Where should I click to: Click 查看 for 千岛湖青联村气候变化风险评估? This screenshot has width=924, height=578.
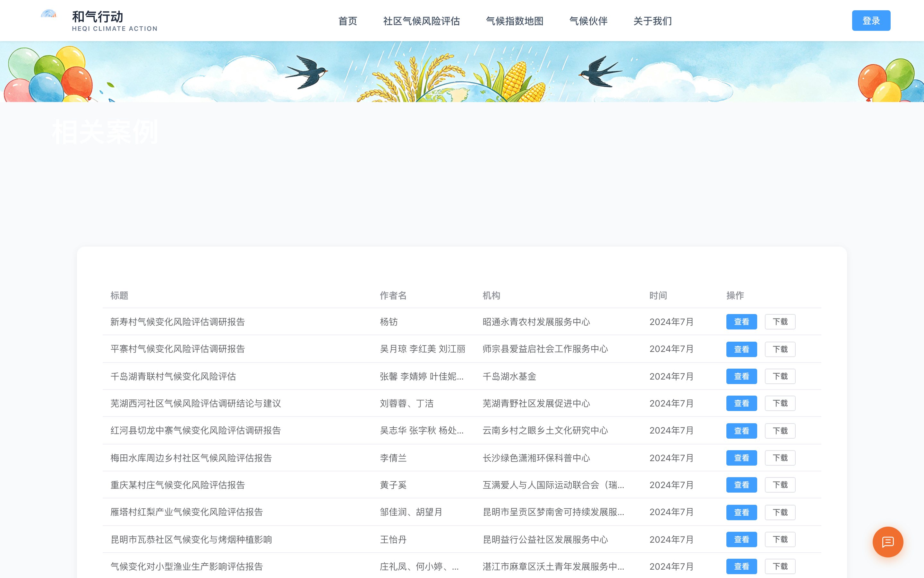click(x=741, y=377)
